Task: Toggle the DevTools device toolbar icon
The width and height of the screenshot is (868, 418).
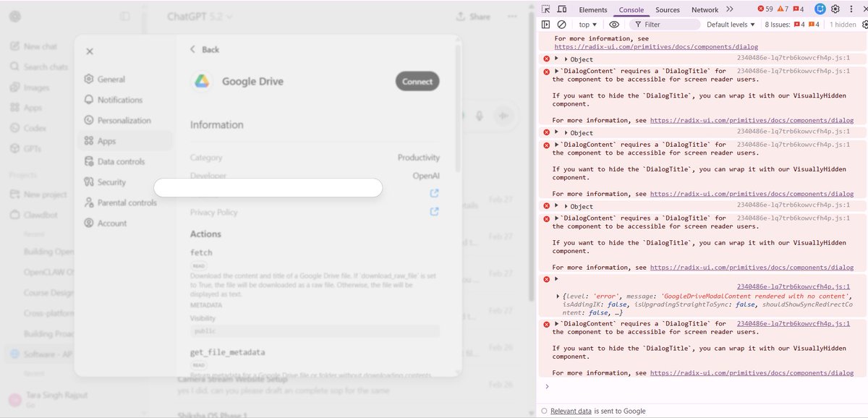Action: 562,9
